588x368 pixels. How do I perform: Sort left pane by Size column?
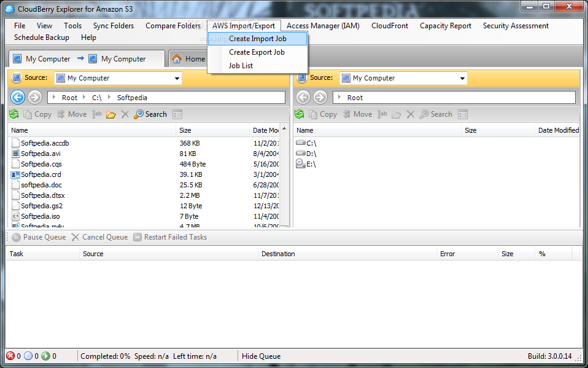pos(212,130)
